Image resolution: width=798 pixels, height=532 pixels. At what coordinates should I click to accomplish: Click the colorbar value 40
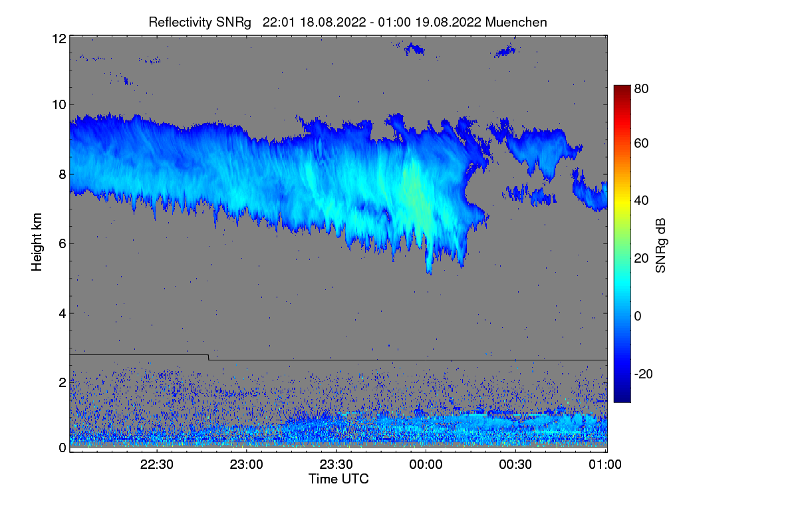(641, 200)
